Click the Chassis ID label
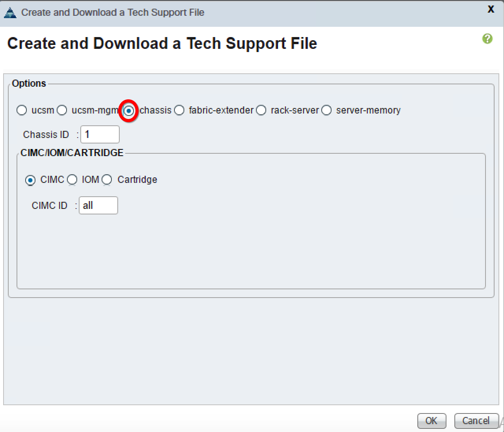Screen dimensions: 504x432 [x=46, y=134]
